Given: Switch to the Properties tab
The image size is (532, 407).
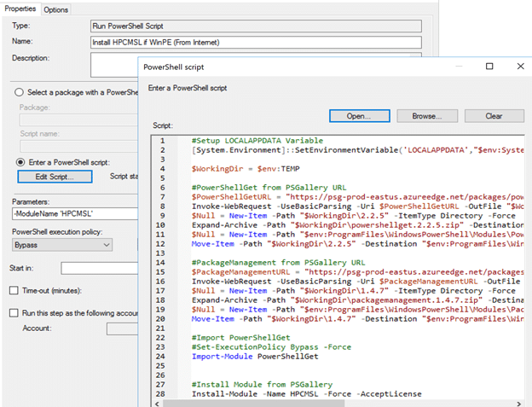Looking at the screenshot, I should click(20, 9).
